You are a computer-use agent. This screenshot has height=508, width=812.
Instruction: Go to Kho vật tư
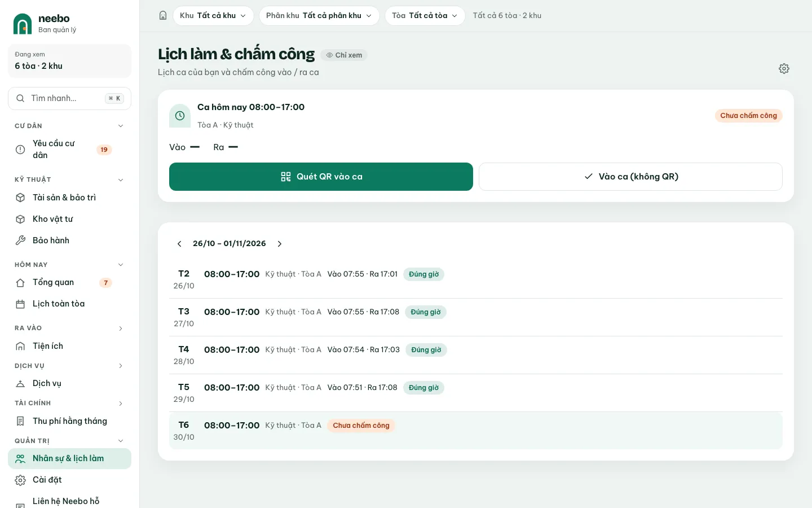69,219
